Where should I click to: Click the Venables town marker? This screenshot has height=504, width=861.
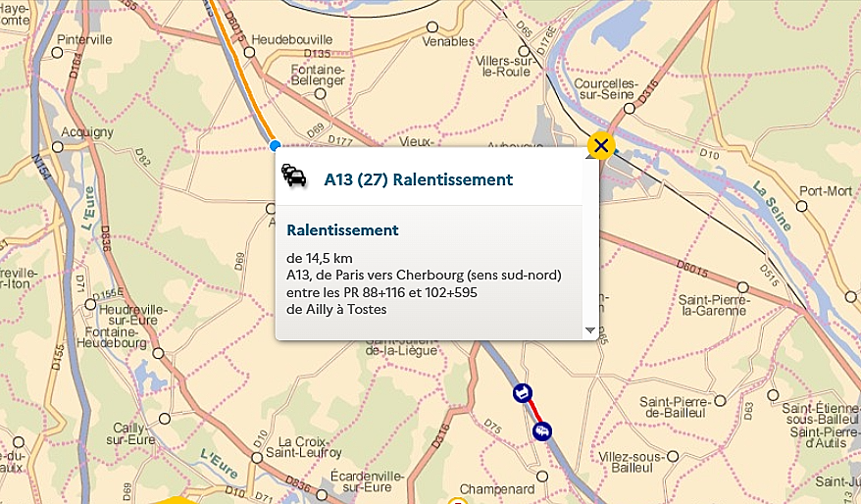click(x=432, y=26)
